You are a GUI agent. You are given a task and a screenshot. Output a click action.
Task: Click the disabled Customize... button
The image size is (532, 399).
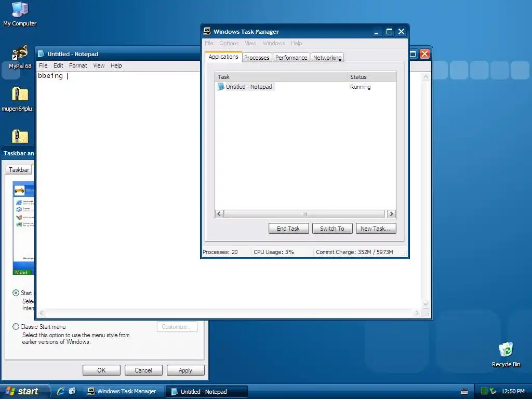[177, 327]
